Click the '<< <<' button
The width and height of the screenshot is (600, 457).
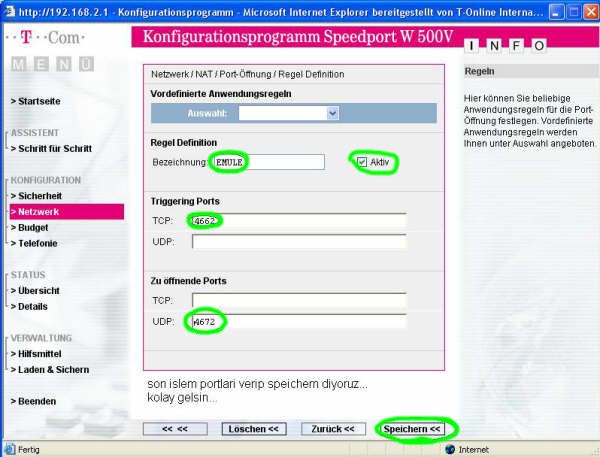(175, 429)
